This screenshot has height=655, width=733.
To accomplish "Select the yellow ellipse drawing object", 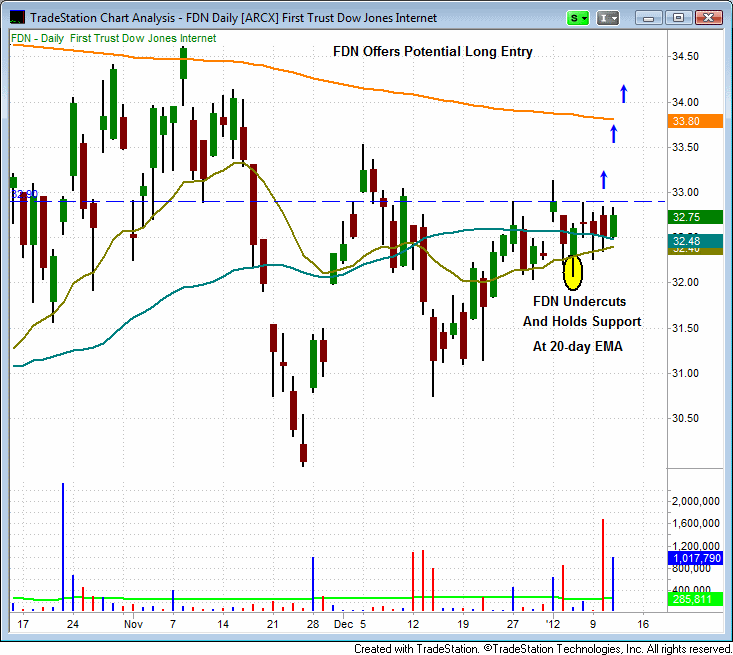I will pos(573,273).
